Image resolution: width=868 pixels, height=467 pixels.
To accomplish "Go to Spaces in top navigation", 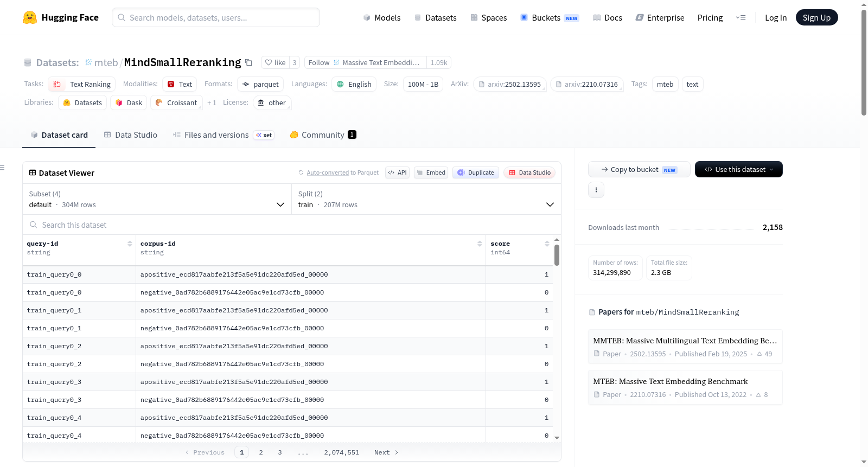I will 489,17.
